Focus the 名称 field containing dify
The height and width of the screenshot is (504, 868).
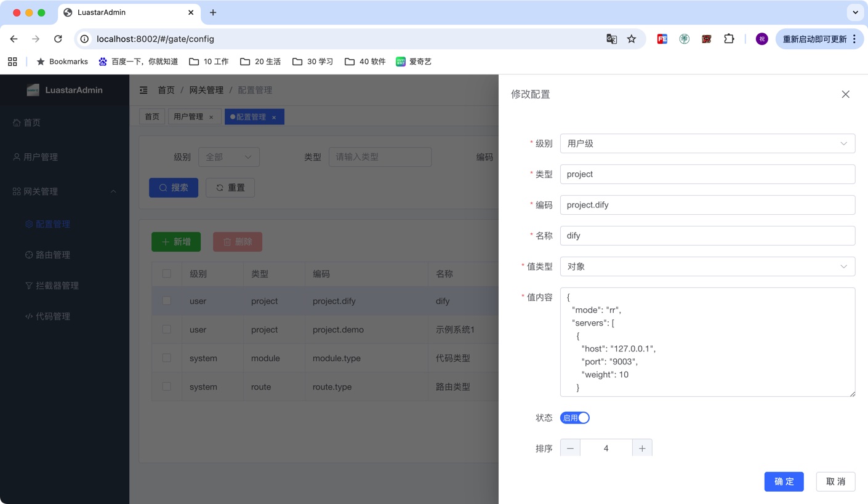[707, 236]
